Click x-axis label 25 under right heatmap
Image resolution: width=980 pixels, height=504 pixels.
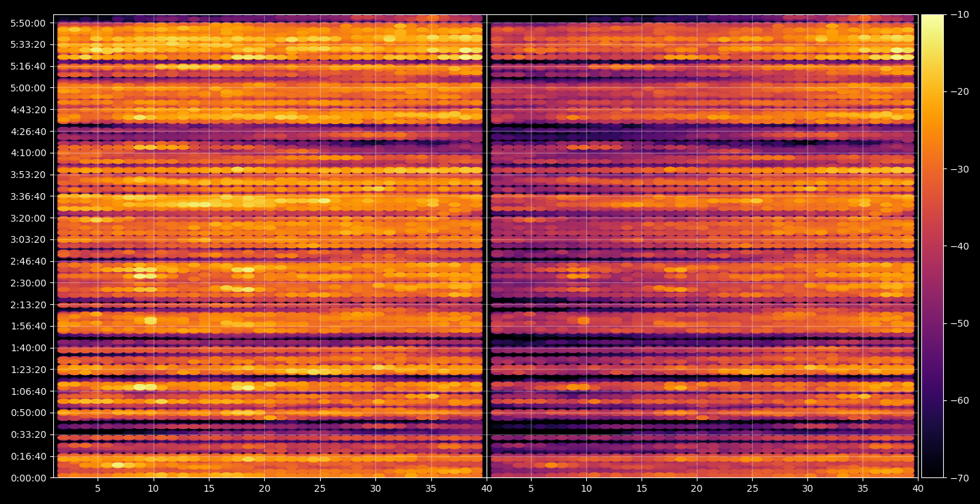pos(752,488)
